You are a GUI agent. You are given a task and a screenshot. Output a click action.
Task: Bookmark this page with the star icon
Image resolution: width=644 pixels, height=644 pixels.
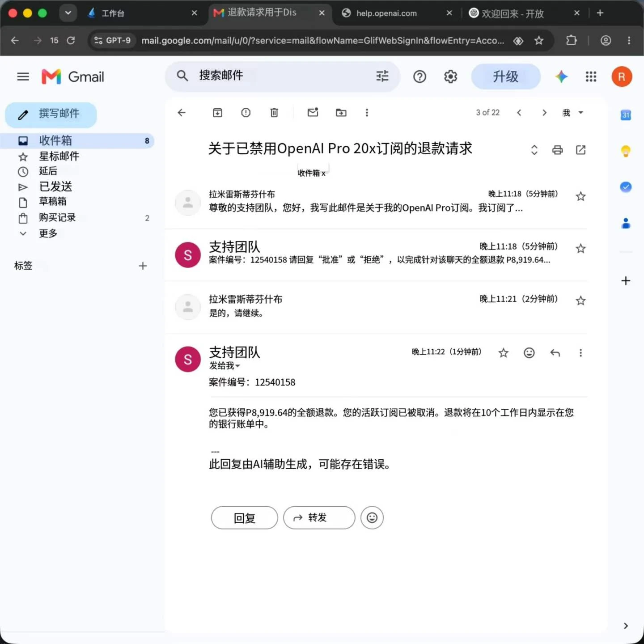[539, 41]
